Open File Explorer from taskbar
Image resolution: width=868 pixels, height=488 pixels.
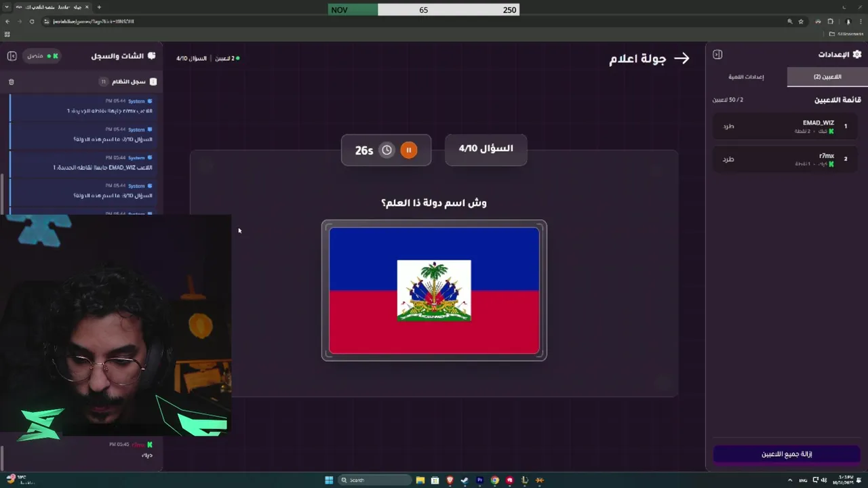point(420,480)
